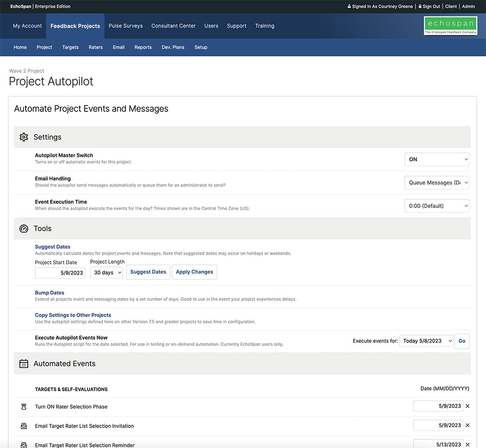Click Email Target Rater List Selection Invitation text
This screenshot has height=448, width=486.
84,426
